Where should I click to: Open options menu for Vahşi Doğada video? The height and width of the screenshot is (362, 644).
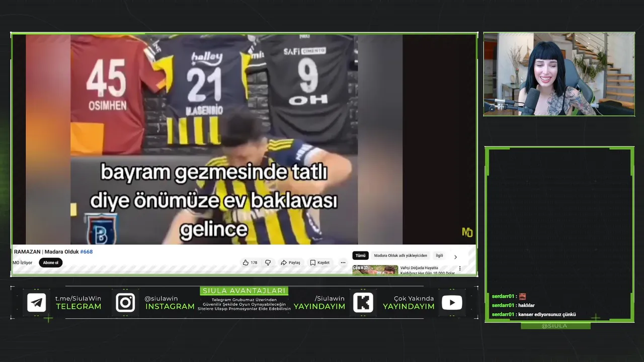pos(459,269)
